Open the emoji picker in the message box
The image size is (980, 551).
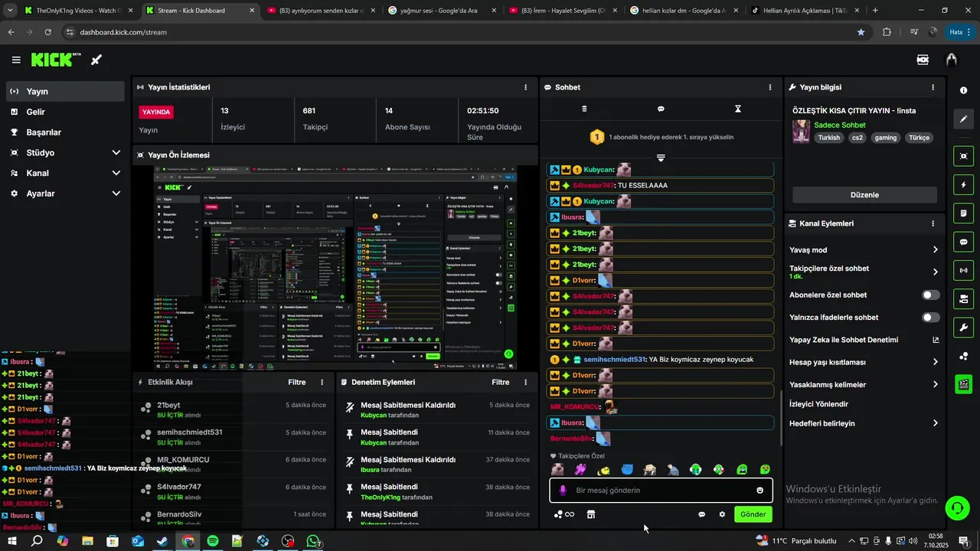click(759, 491)
